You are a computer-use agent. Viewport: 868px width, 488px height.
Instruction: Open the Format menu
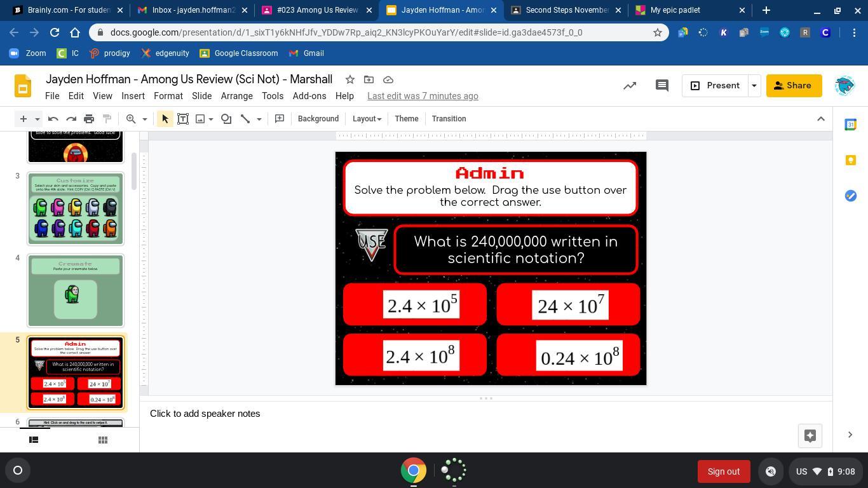click(168, 96)
